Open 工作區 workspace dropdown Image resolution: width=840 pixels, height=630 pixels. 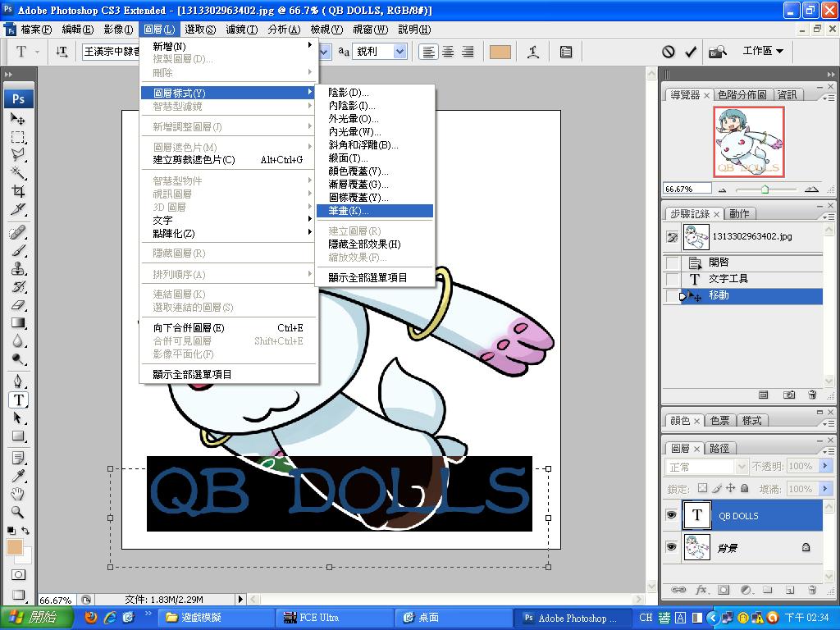coord(763,51)
